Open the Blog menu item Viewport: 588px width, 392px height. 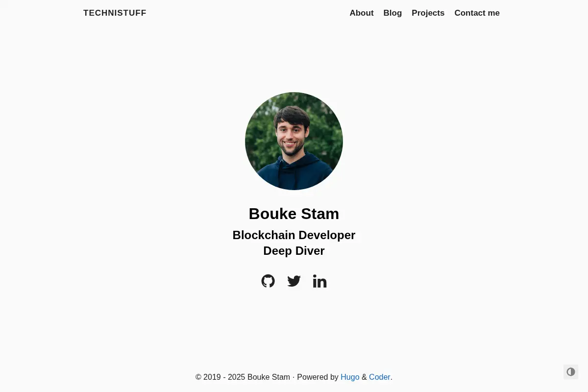(x=392, y=13)
